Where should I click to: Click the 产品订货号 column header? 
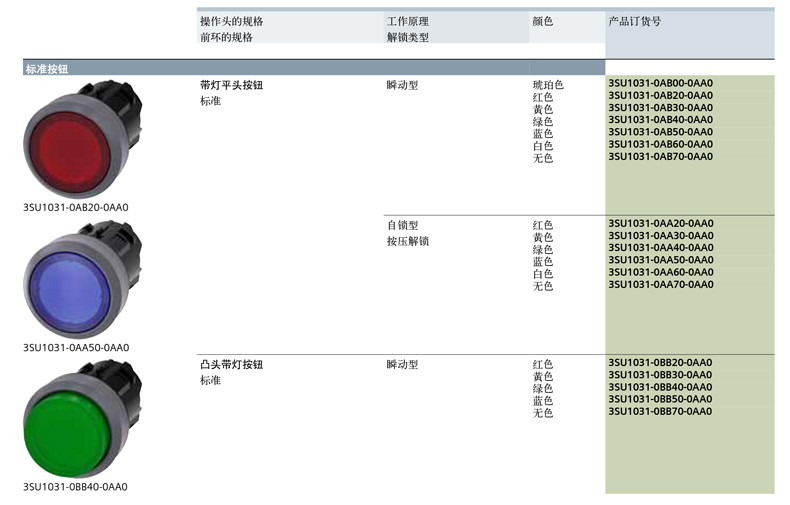click(x=634, y=21)
